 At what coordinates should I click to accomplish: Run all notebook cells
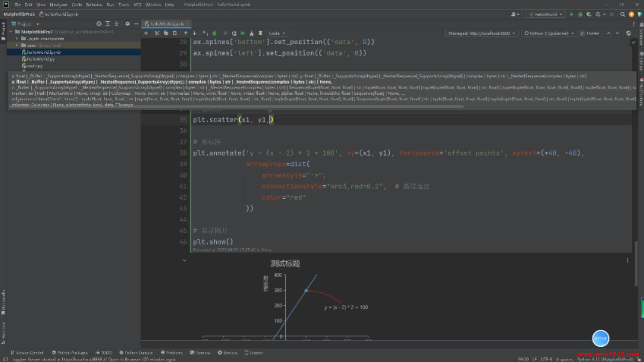(243, 33)
